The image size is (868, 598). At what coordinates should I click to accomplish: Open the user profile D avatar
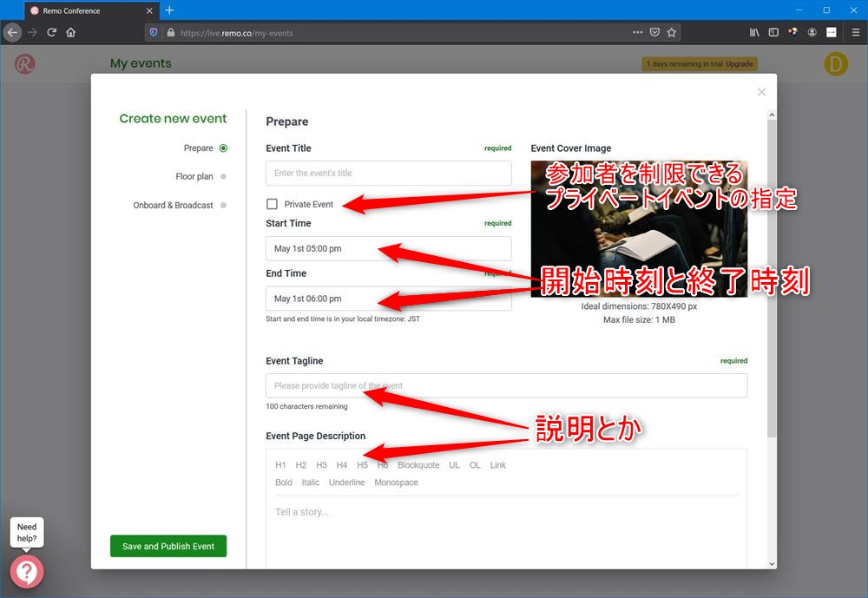tap(835, 63)
